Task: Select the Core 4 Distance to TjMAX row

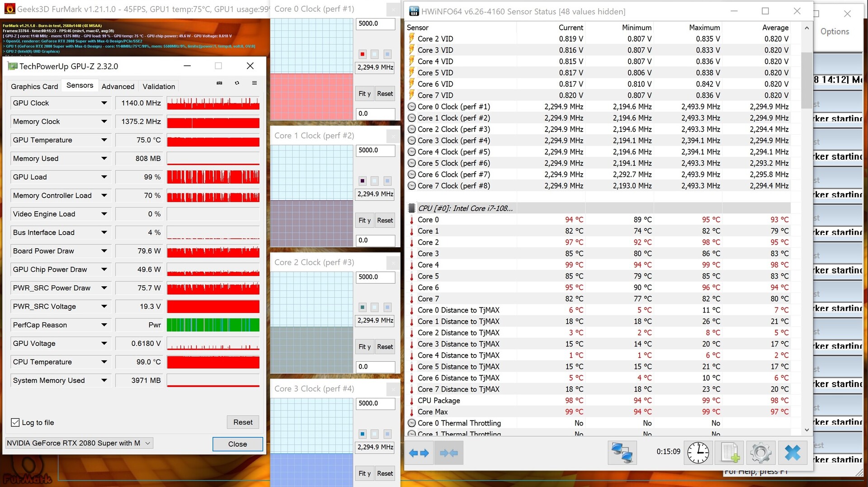Action: click(599, 355)
